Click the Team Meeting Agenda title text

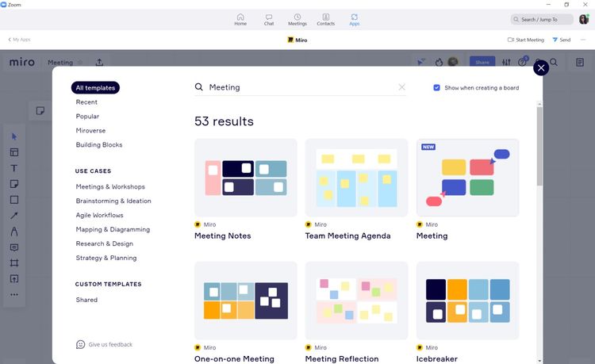[x=347, y=236]
